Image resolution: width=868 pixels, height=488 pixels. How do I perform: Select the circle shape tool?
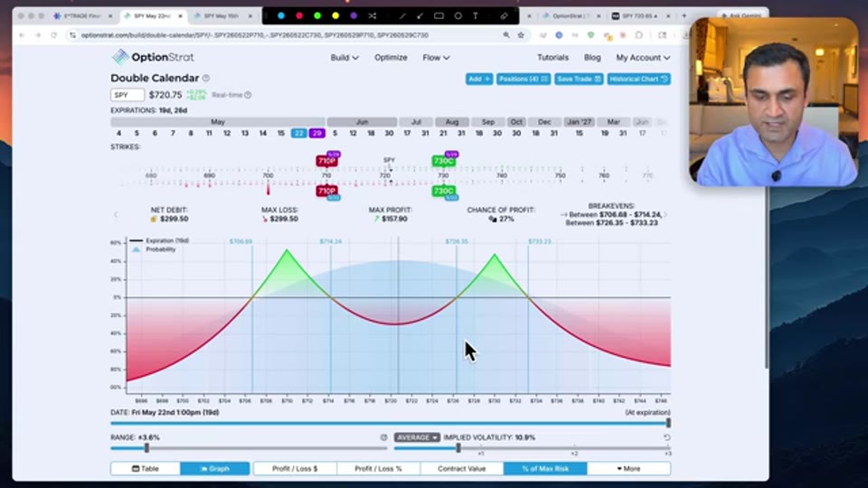[458, 16]
